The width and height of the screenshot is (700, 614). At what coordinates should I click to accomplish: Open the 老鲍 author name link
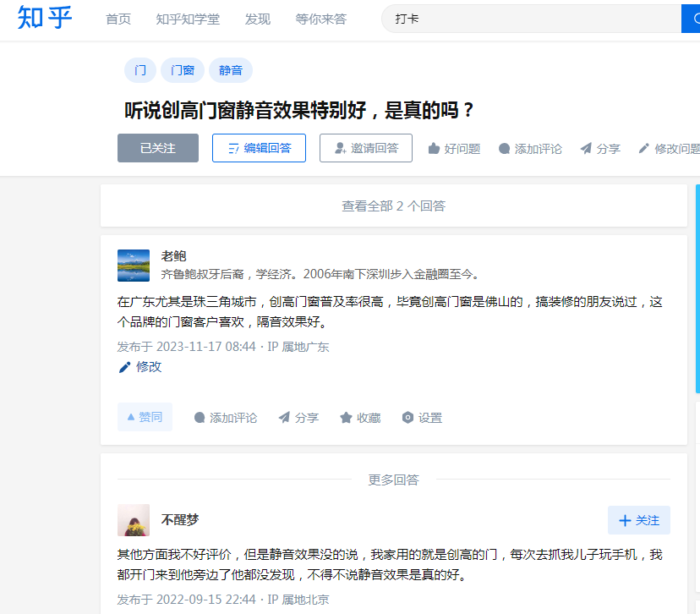173,256
